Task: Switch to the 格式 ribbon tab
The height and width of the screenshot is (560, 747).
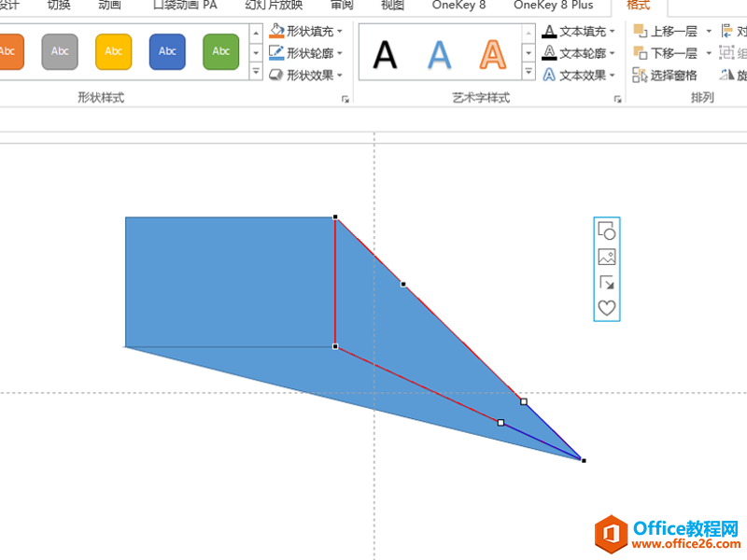Action: click(x=639, y=5)
